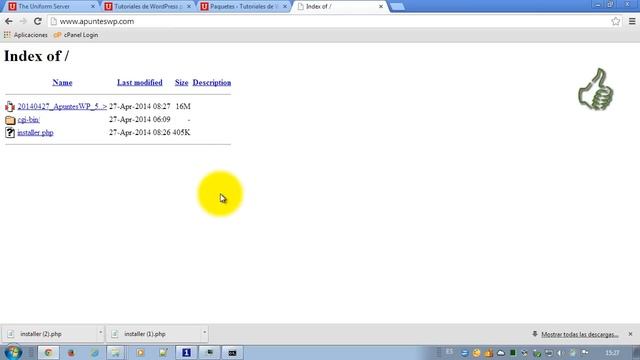Click the unknown-file icon beside installer.php
640x360 pixels.
(10, 133)
